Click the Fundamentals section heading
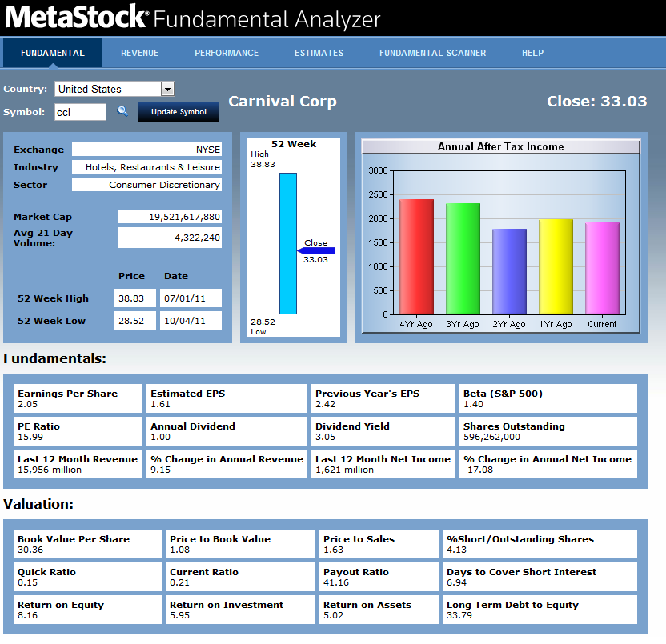This screenshot has width=666, height=644. [x=54, y=358]
